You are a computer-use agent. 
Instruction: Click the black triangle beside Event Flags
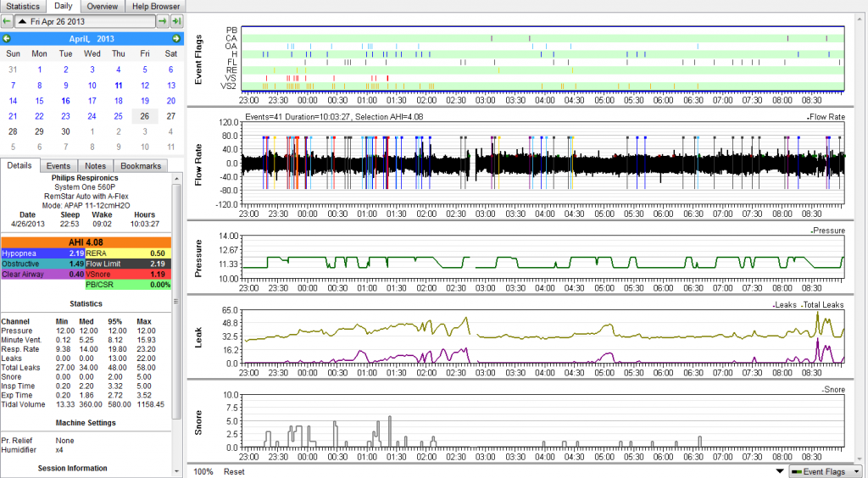(x=779, y=471)
